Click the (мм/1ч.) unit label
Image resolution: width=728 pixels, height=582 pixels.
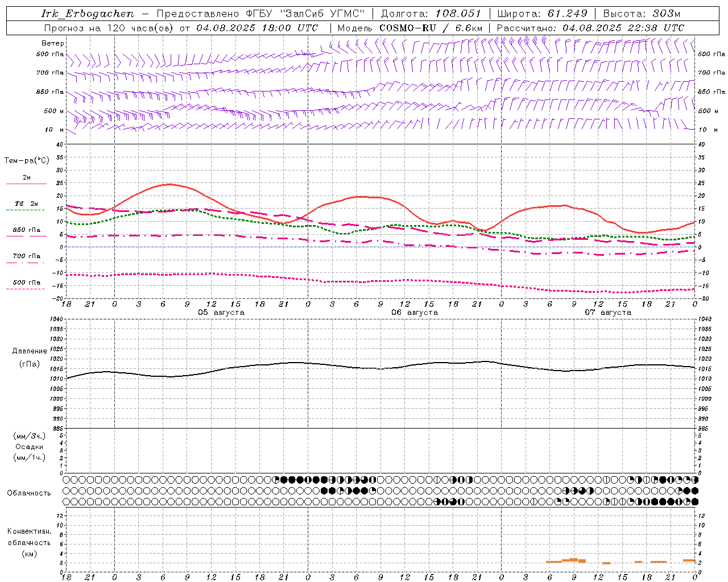point(30,458)
